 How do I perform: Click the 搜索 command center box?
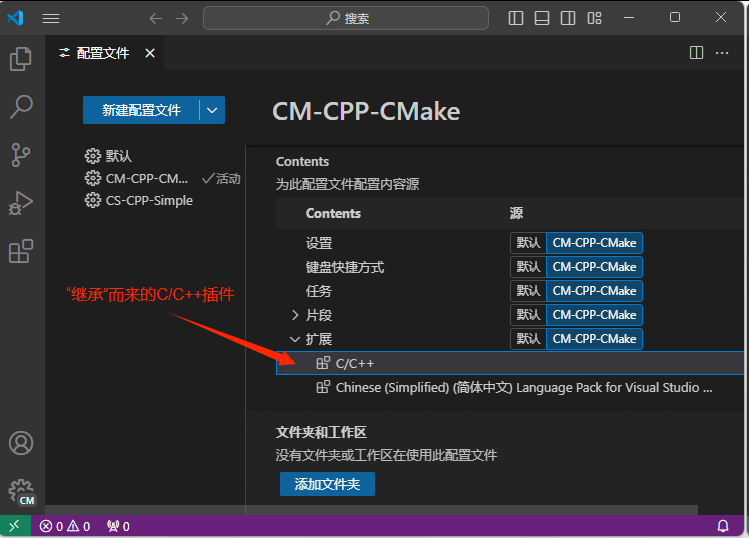click(346, 18)
